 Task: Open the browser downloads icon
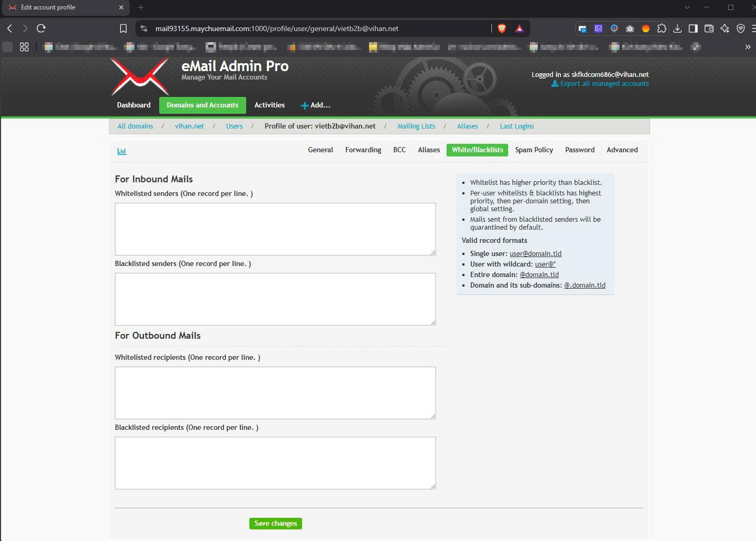tap(677, 28)
